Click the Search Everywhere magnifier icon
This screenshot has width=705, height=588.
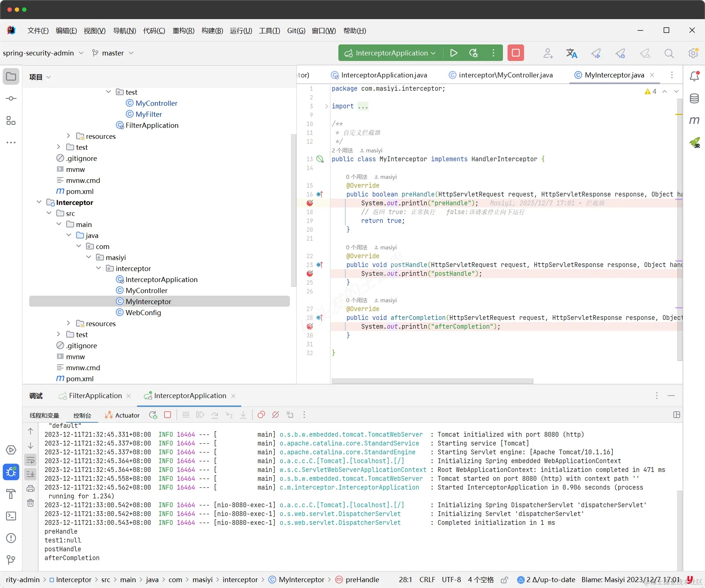point(669,53)
